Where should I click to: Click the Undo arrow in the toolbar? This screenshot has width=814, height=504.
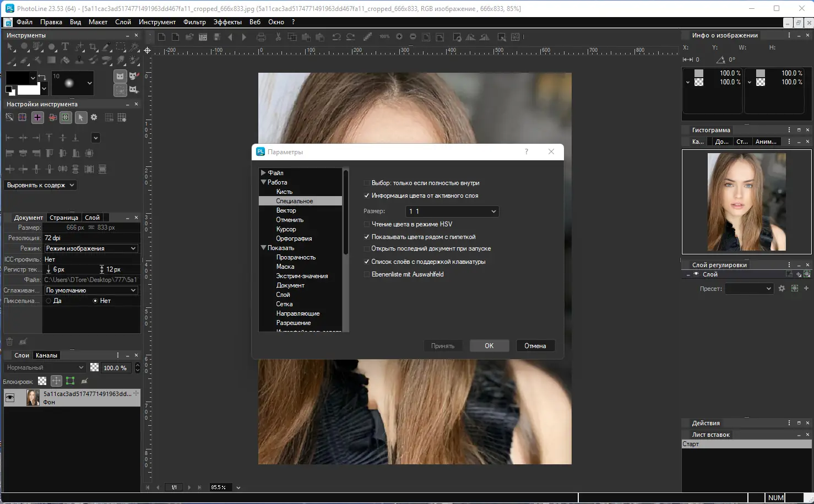pos(336,37)
